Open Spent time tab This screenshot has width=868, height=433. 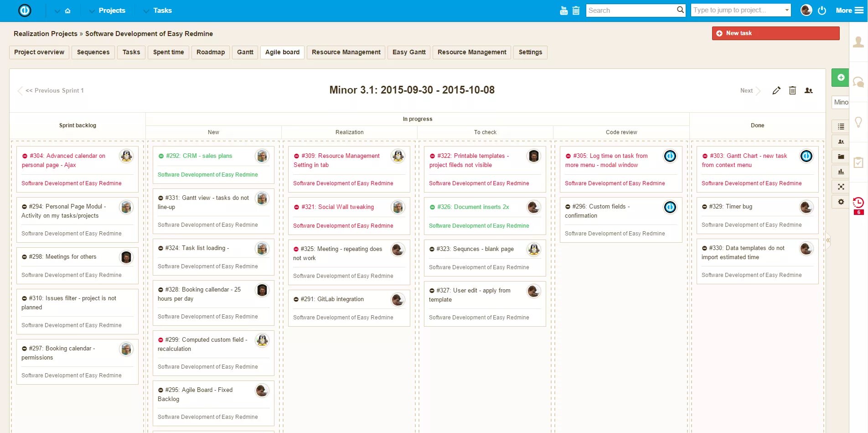coord(169,52)
